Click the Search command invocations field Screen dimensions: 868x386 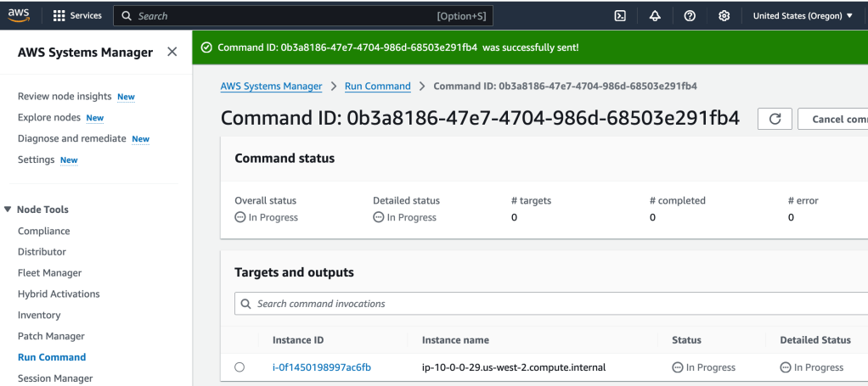pos(552,304)
